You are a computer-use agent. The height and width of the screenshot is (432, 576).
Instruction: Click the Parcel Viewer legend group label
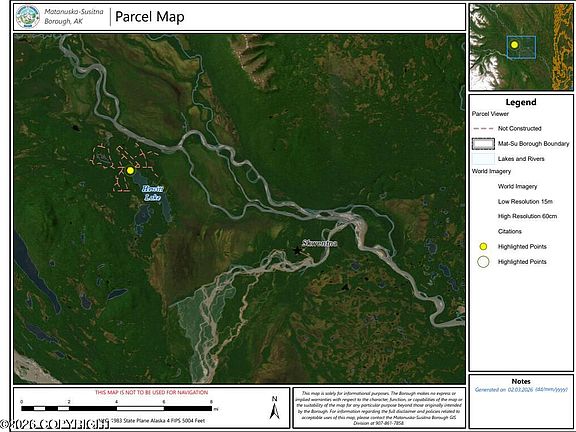click(490, 114)
